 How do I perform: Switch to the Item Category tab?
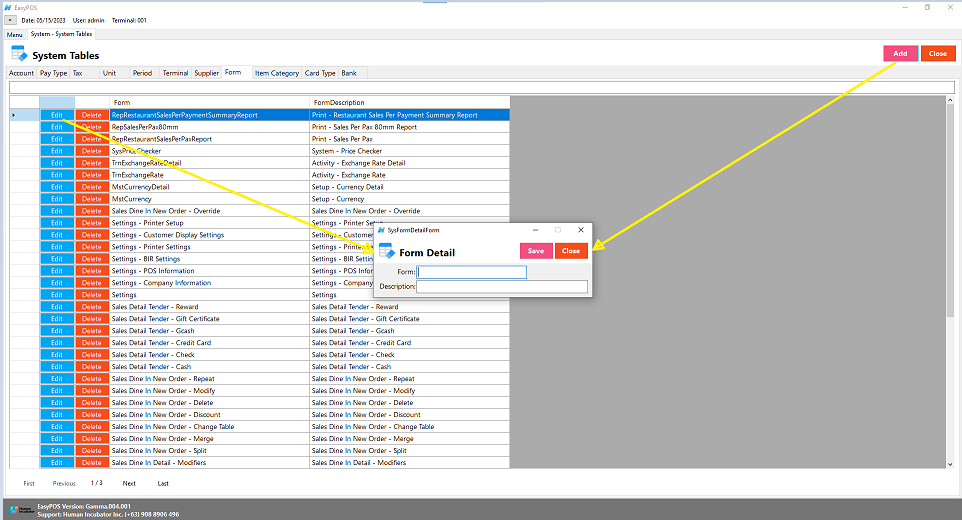276,73
